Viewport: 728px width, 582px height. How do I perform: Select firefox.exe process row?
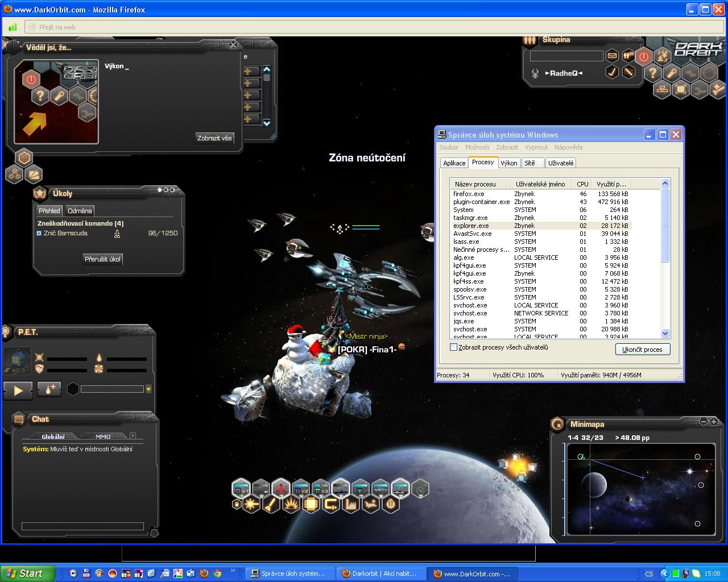(540, 194)
